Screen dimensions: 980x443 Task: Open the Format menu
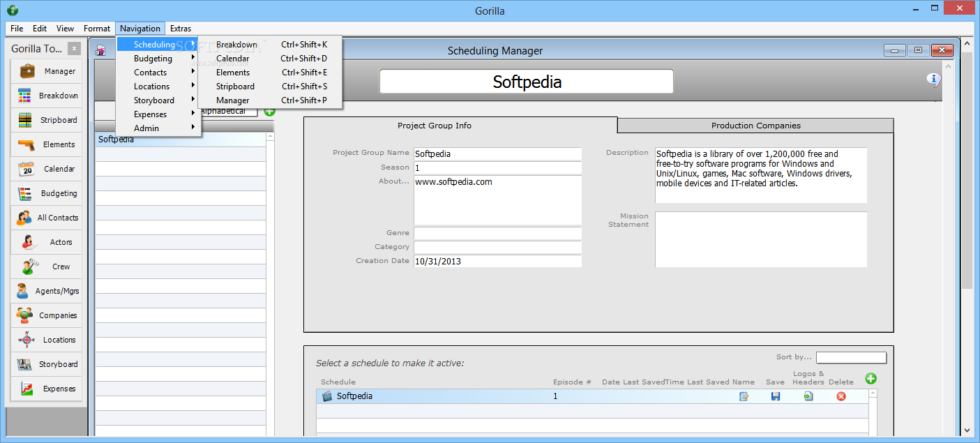[97, 29]
